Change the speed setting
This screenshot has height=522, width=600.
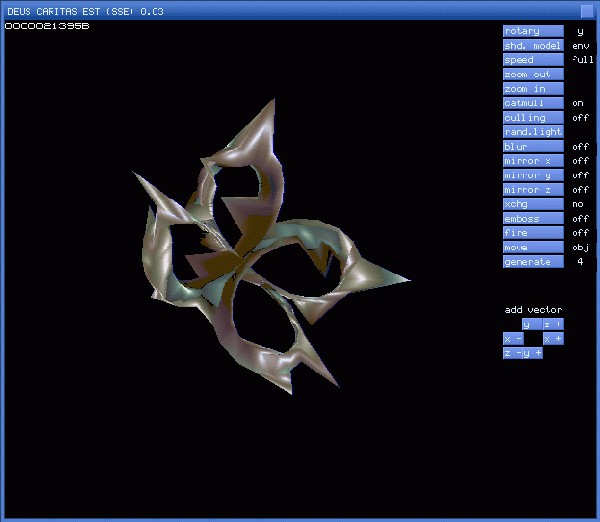pyautogui.click(x=533, y=60)
